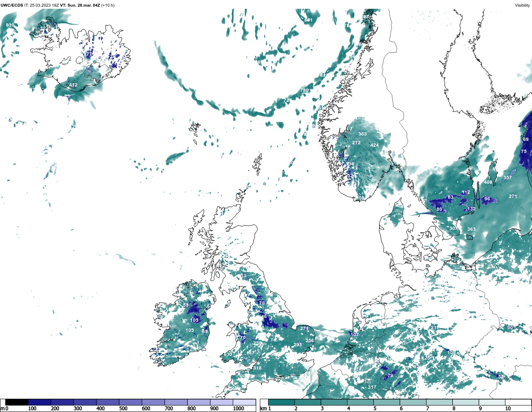Click the '79' value in Germany

click(x=390, y=375)
